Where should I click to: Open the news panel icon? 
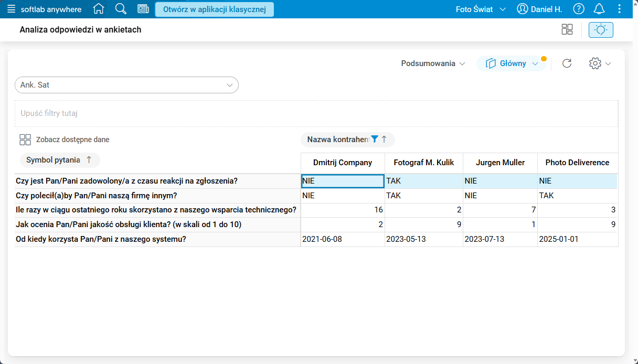coord(143,9)
